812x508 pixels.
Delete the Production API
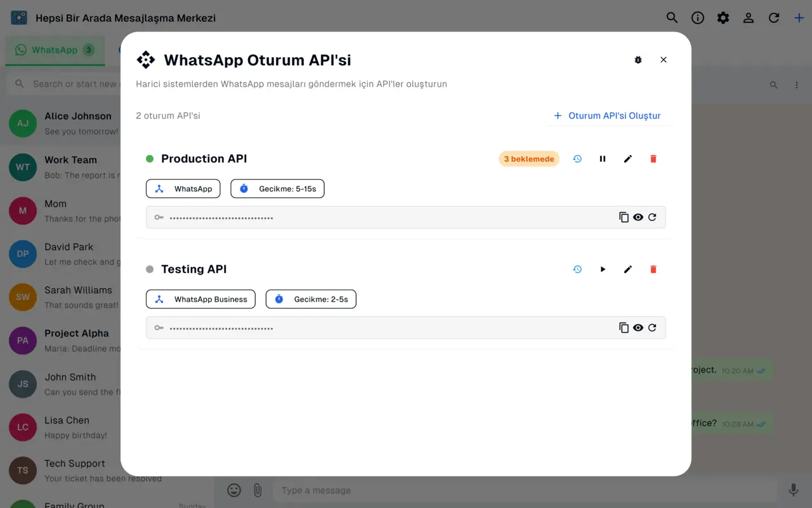pos(653,159)
